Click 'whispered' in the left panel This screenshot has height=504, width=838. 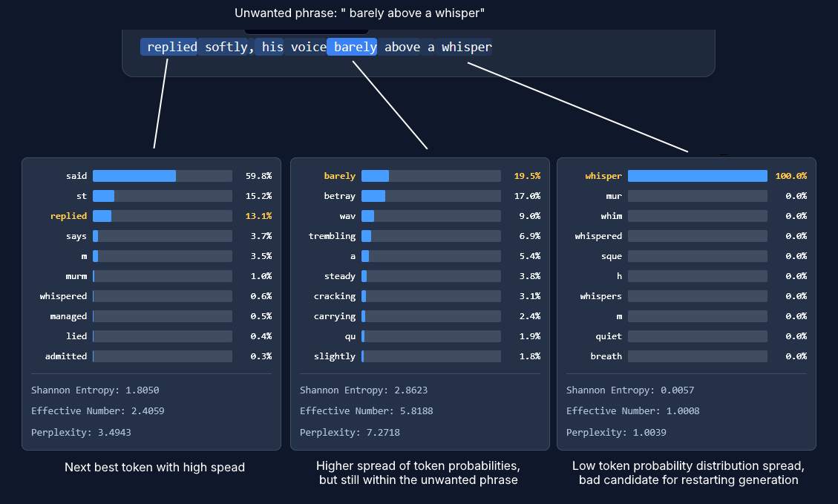click(x=63, y=296)
